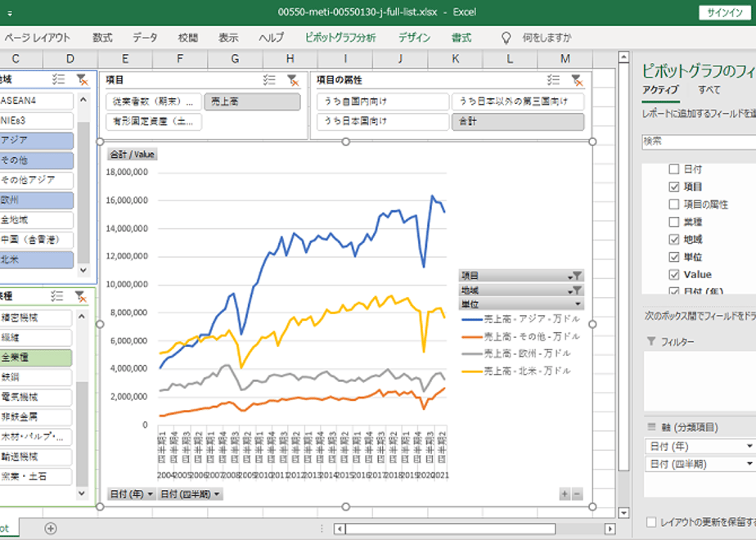Screen dimensions: 756x540
Task: Select うち自国内向け slicer item
Action: click(383, 101)
